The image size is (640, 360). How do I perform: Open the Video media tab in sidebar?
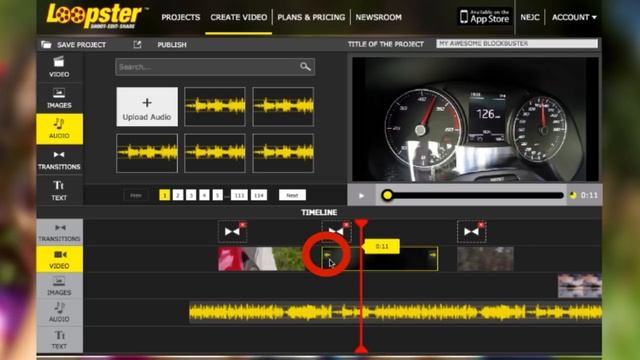pyautogui.click(x=59, y=67)
